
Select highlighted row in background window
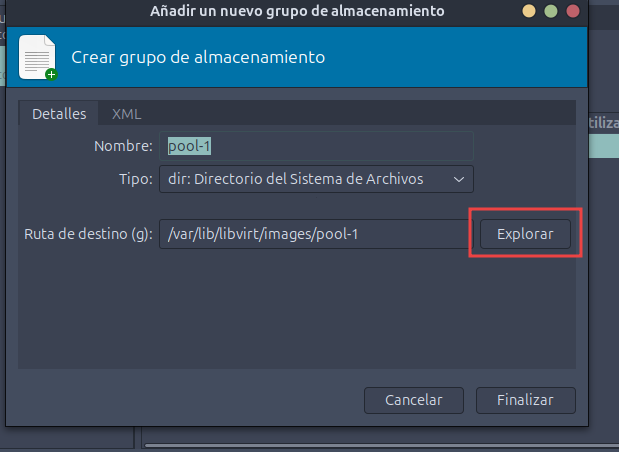point(600,146)
